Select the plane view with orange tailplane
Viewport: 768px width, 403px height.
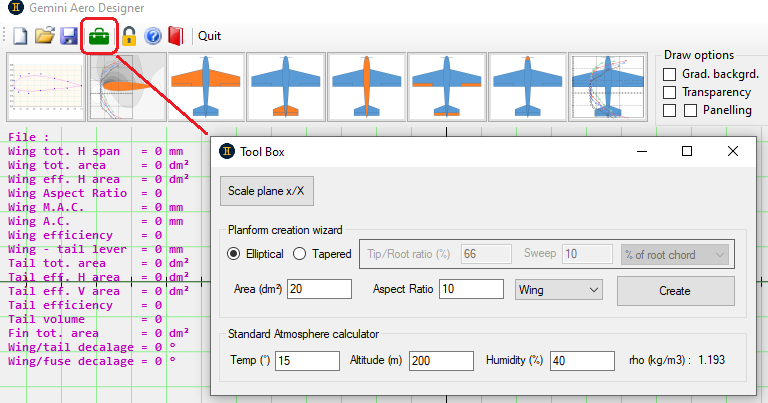tap(286, 87)
